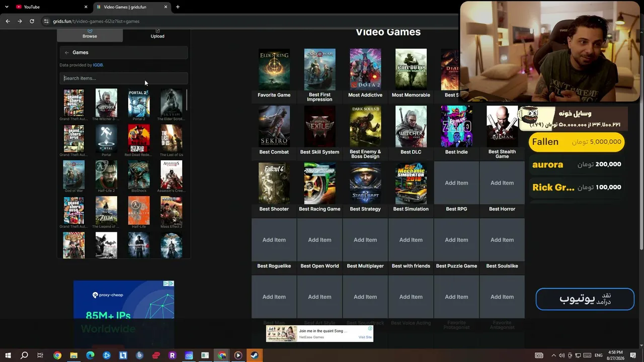The image size is (644, 362).
Task: Pick the Portal 2 cover thumbnail
Action: (x=139, y=103)
